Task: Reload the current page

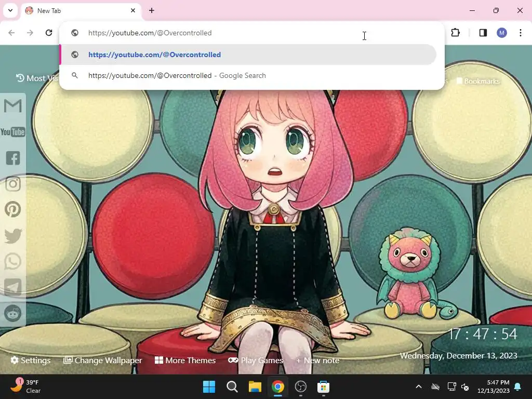Action: [x=49, y=33]
